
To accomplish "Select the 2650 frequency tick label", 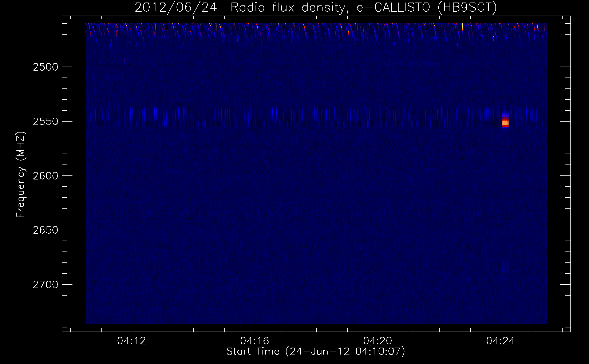I will (x=46, y=230).
